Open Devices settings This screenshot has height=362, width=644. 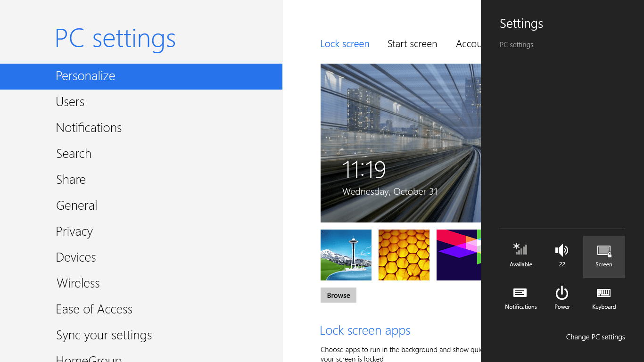click(x=76, y=257)
